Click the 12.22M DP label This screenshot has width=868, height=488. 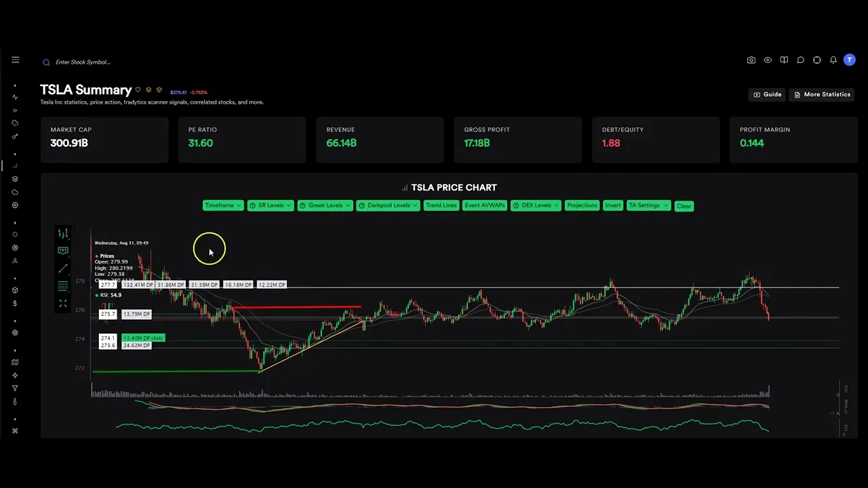tap(272, 285)
